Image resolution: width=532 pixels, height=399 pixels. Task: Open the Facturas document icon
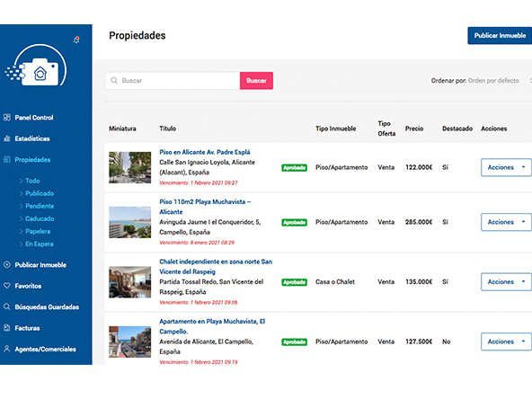pos(7,328)
